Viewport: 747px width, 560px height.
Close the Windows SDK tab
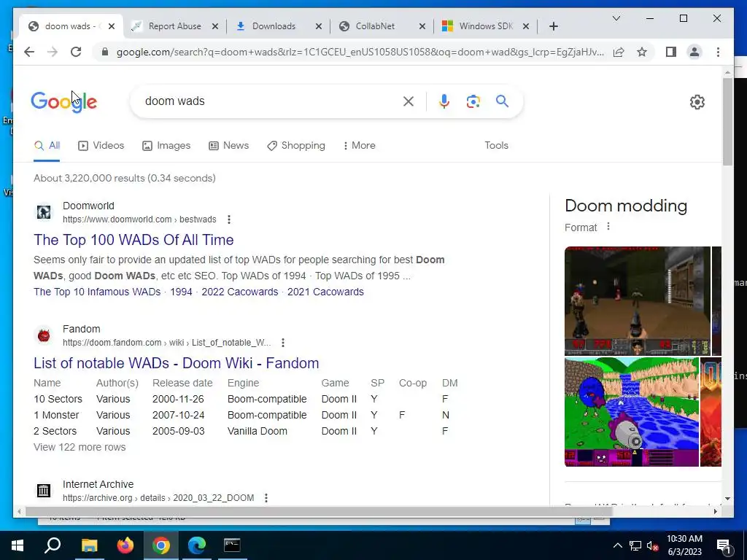pos(525,26)
